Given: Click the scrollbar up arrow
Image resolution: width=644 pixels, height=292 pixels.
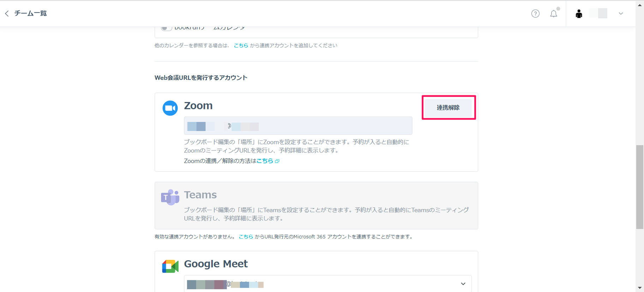Looking at the screenshot, I should point(640,5).
